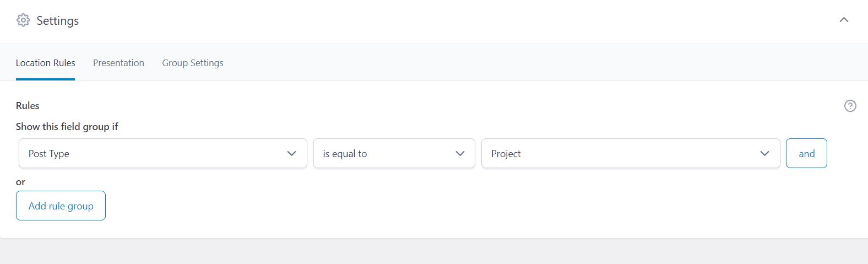
Task: Click the 'or' separator label
Action: pyautogui.click(x=20, y=182)
